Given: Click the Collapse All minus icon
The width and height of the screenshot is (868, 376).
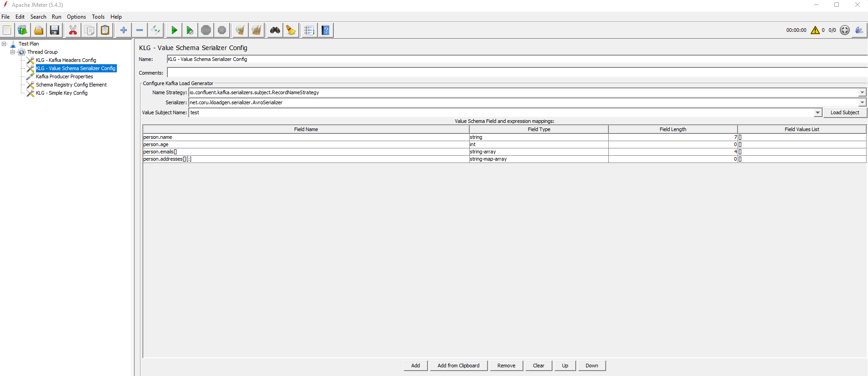Looking at the screenshot, I should tap(140, 30).
